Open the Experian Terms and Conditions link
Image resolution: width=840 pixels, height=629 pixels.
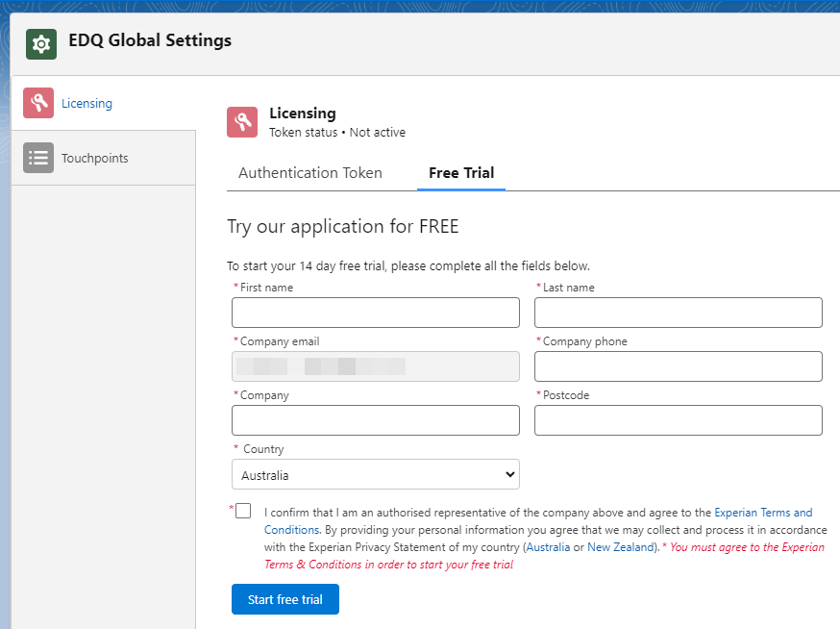[763, 513]
